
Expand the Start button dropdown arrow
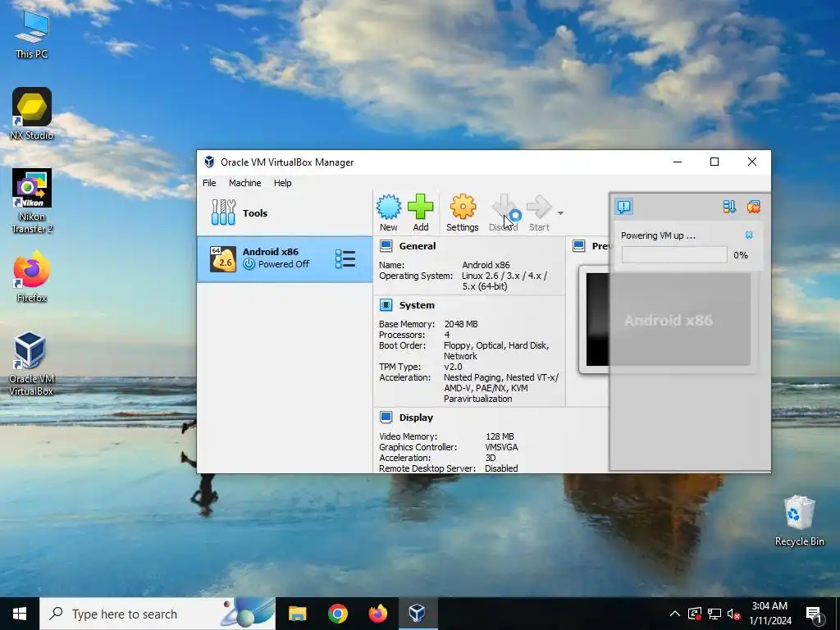click(560, 213)
